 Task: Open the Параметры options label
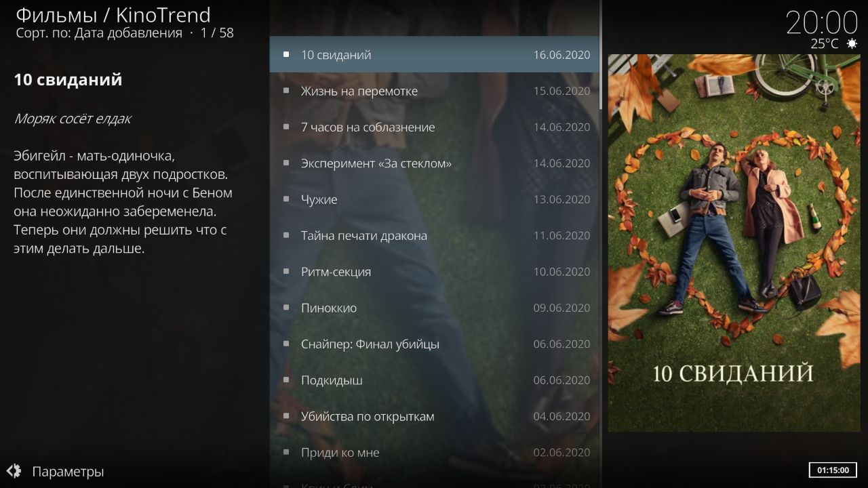68,472
